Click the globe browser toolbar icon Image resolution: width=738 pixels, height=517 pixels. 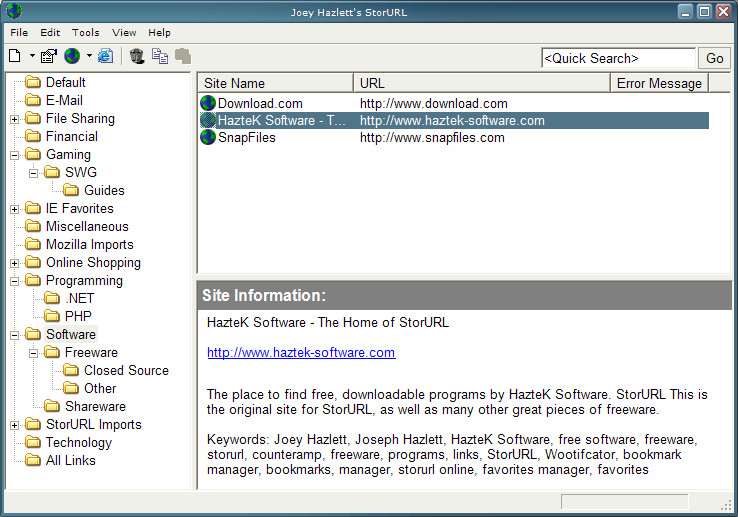(x=72, y=56)
